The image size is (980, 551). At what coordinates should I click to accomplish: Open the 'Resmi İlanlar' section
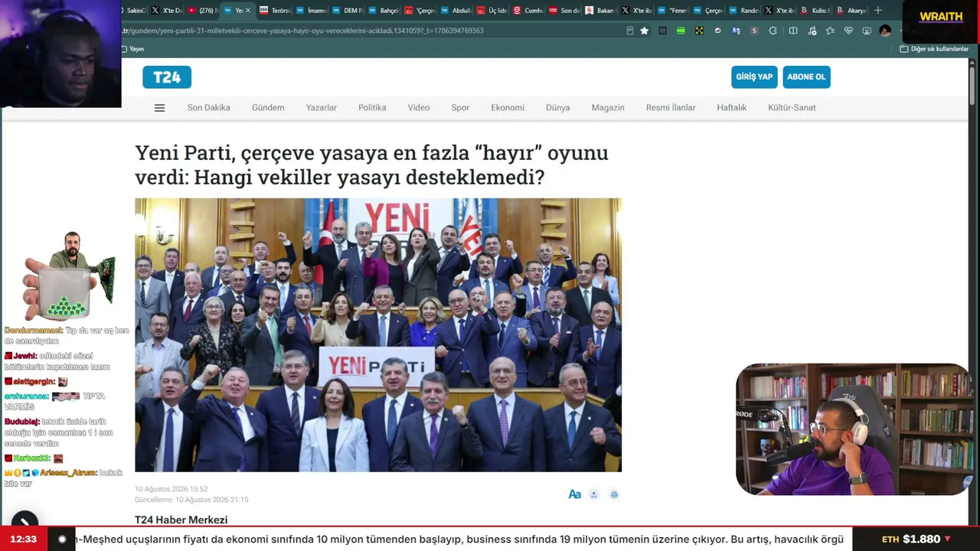[671, 108]
